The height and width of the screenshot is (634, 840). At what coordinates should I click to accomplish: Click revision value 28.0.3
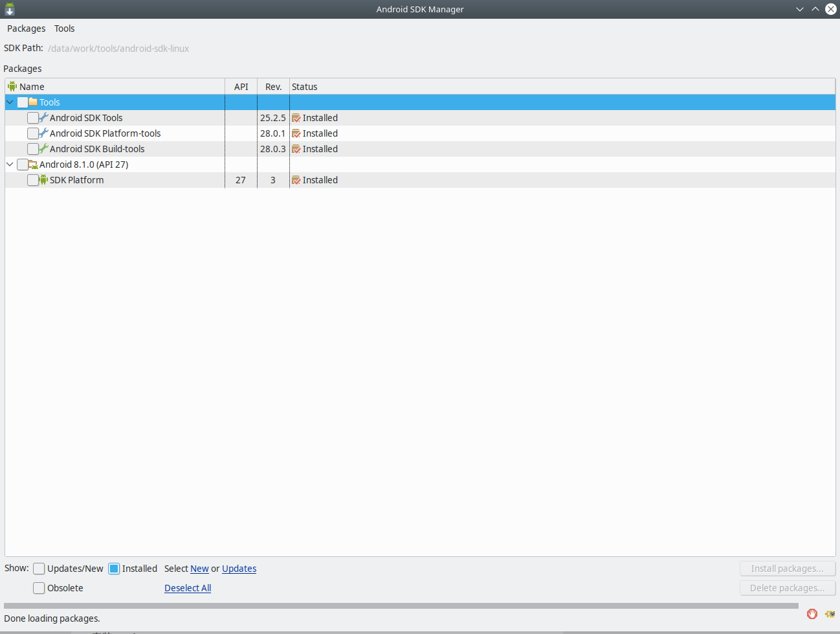[273, 149]
